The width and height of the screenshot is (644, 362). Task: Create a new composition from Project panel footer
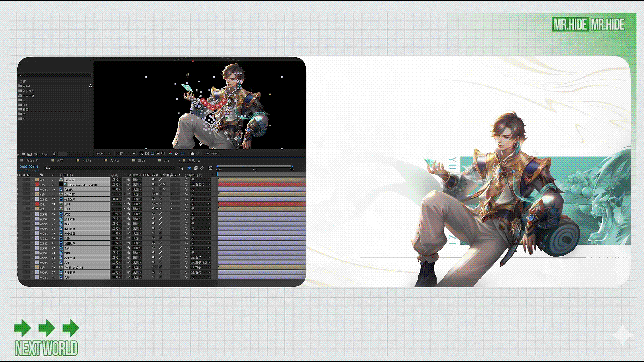pyautogui.click(x=30, y=154)
